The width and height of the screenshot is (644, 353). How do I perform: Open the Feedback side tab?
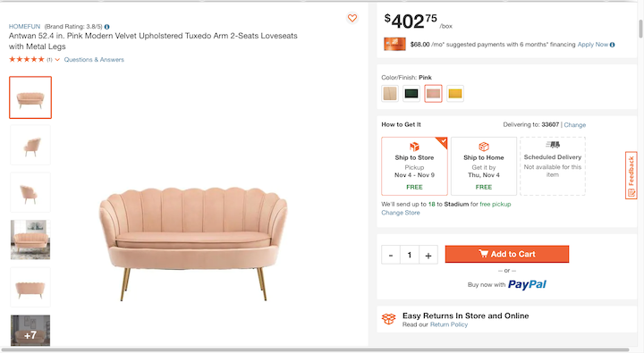tap(631, 175)
